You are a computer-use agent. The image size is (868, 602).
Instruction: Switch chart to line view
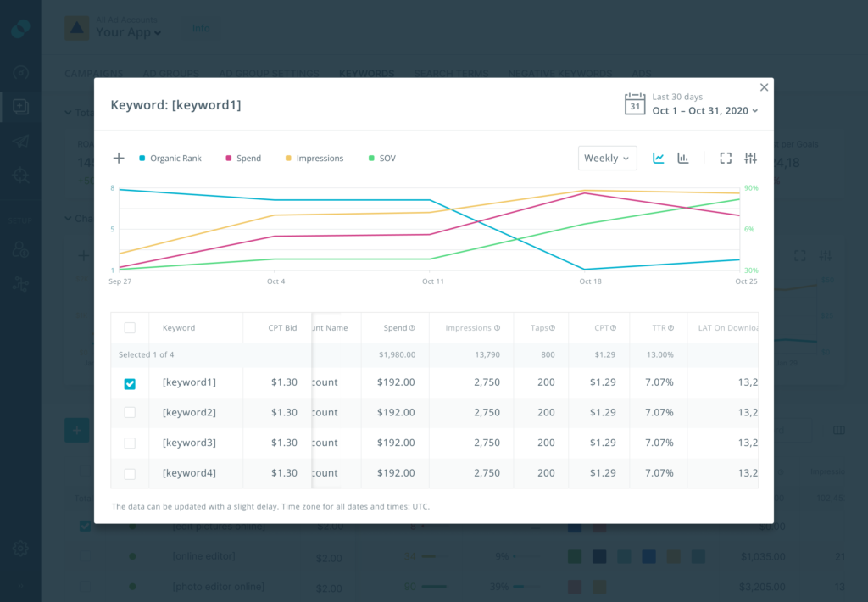pyautogui.click(x=659, y=158)
